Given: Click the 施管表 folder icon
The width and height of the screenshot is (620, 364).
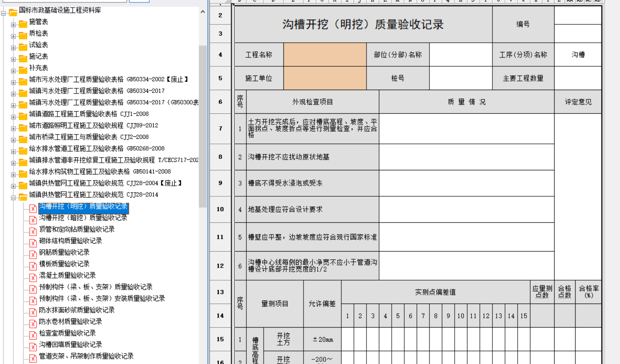Looking at the screenshot, I should pyautogui.click(x=23, y=23).
